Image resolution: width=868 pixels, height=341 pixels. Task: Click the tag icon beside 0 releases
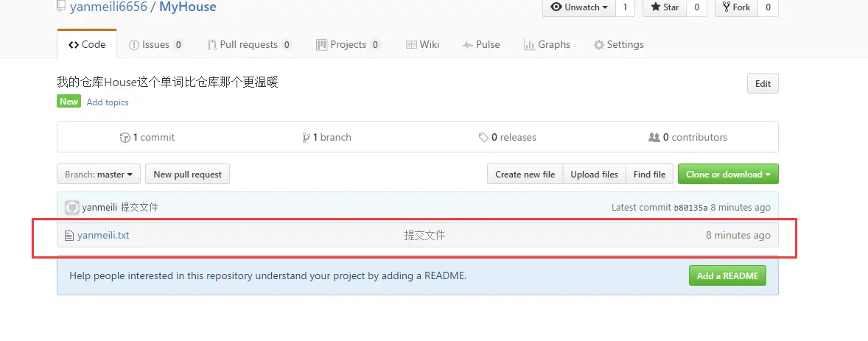tap(484, 137)
